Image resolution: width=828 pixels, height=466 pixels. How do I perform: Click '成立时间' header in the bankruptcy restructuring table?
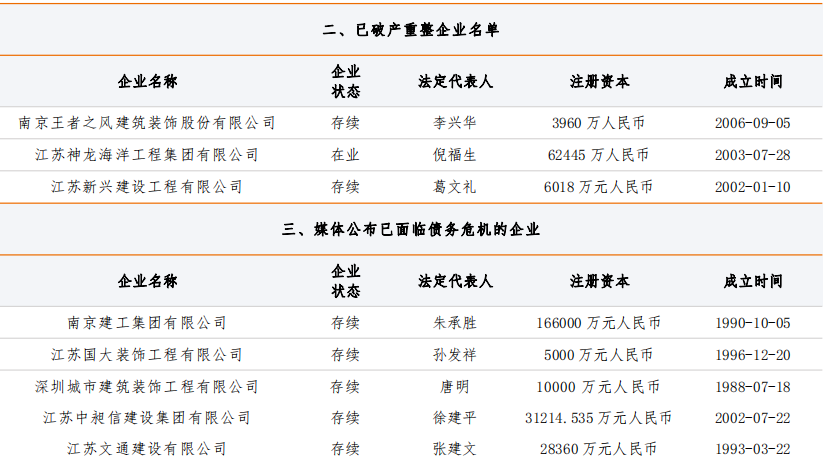(753, 81)
